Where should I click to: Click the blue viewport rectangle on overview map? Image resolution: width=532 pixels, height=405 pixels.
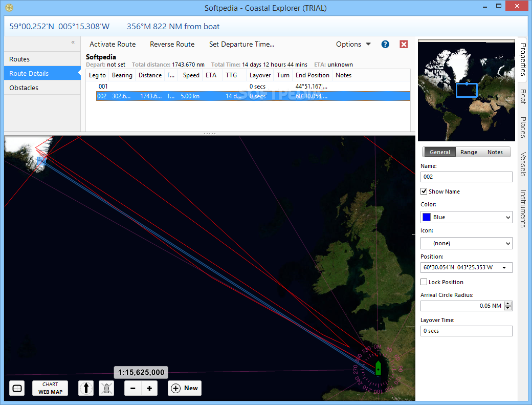pos(467,90)
